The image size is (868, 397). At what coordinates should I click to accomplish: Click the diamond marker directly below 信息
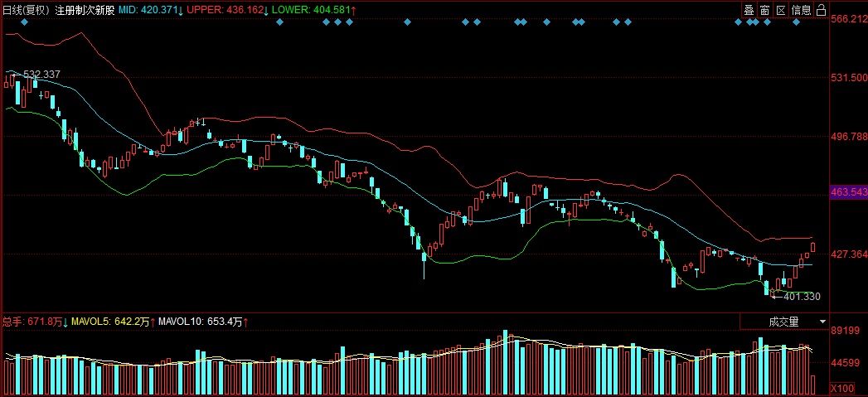point(796,22)
